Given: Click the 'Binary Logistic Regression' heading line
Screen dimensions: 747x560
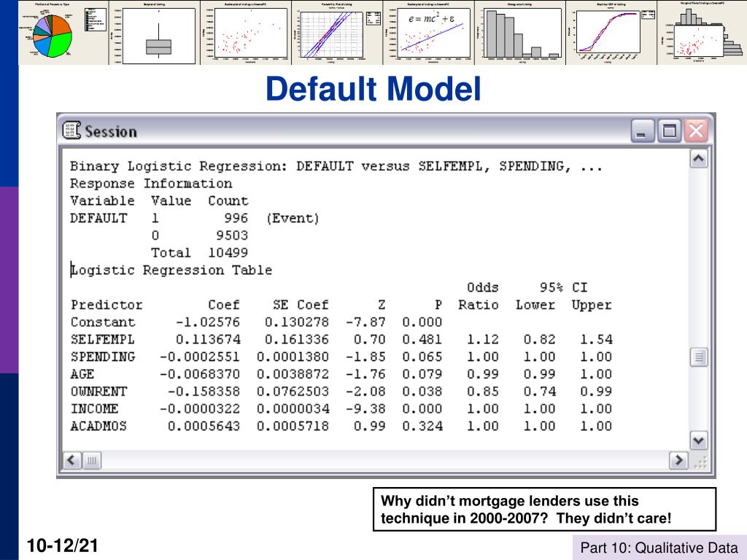Looking at the screenshot, I should (x=336, y=166).
